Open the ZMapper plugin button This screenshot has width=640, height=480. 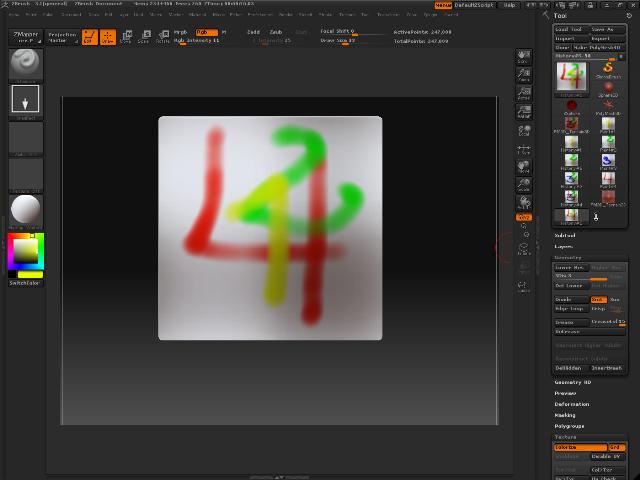tap(25, 37)
